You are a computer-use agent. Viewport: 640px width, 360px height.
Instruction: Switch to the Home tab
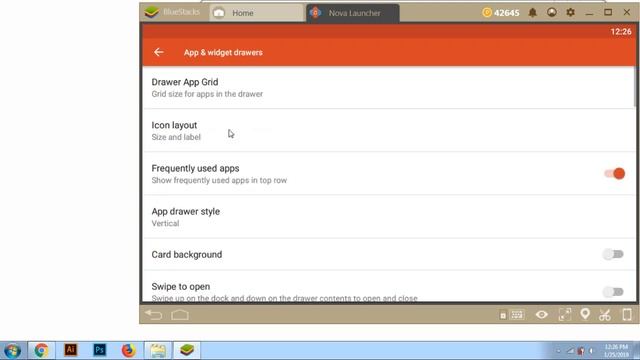257,13
